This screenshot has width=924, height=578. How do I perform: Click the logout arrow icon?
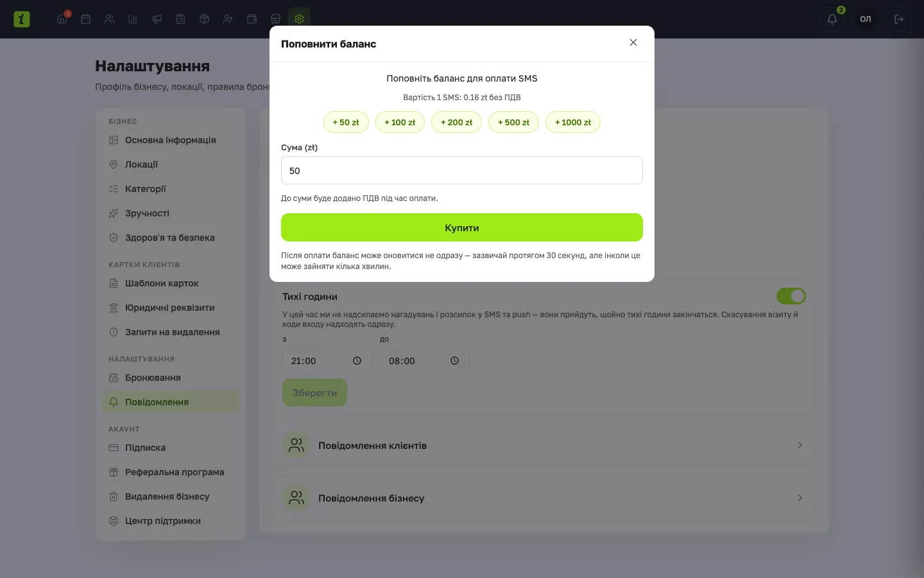(899, 19)
